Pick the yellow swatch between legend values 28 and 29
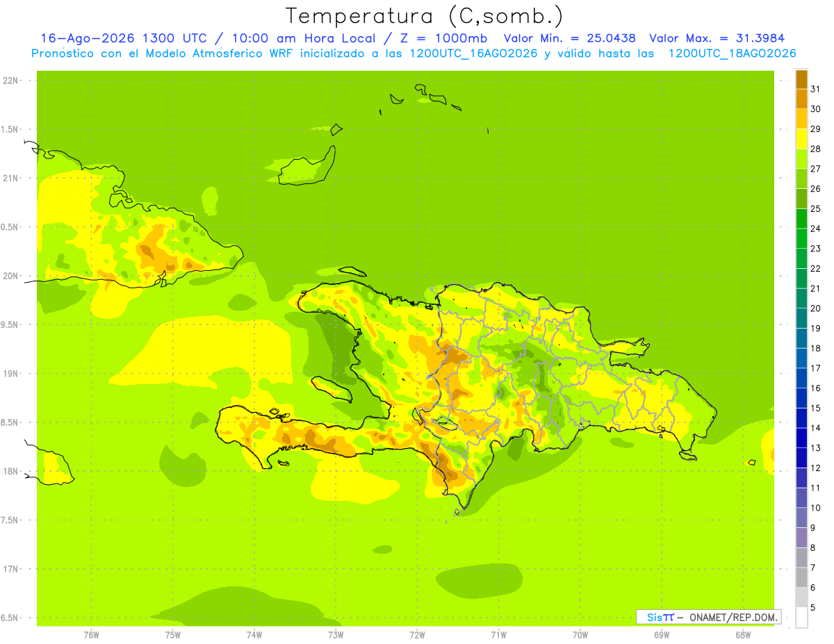Viewport: 834px width, 644px height. coord(801,139)
